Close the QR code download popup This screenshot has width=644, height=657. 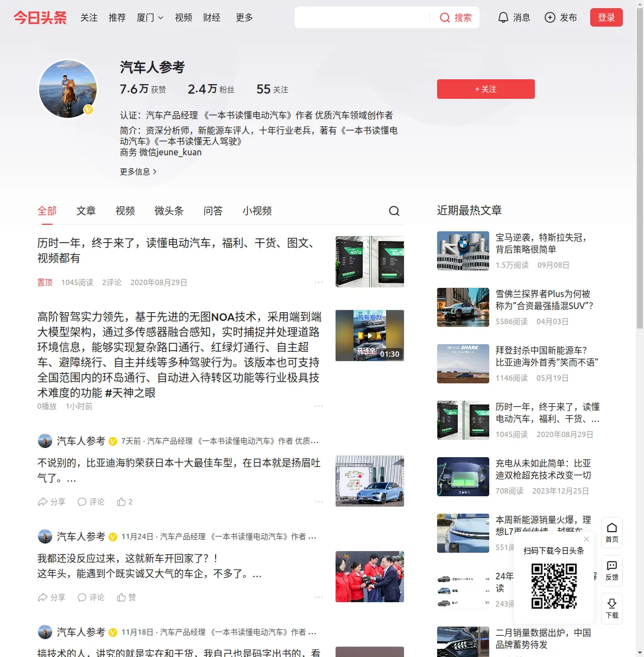point(586,539)
